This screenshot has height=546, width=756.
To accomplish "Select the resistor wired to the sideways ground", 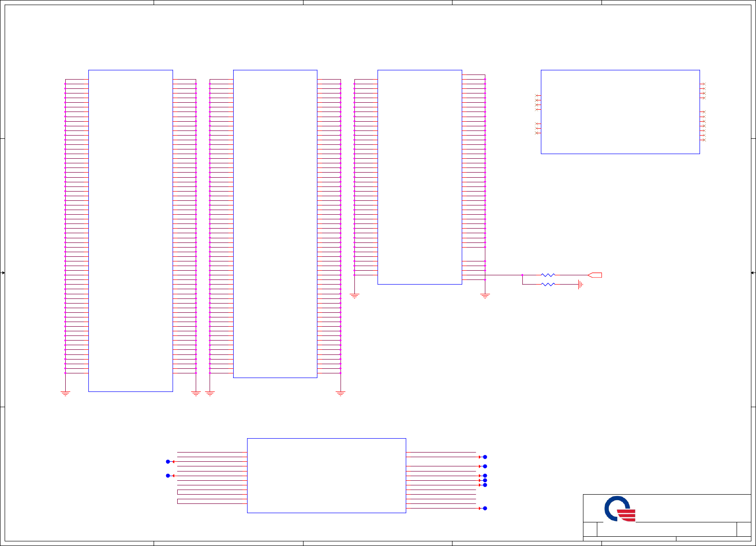I will 548,285.
